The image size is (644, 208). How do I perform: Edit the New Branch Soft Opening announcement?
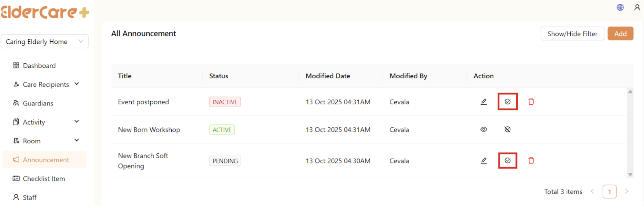pos(484,161)
